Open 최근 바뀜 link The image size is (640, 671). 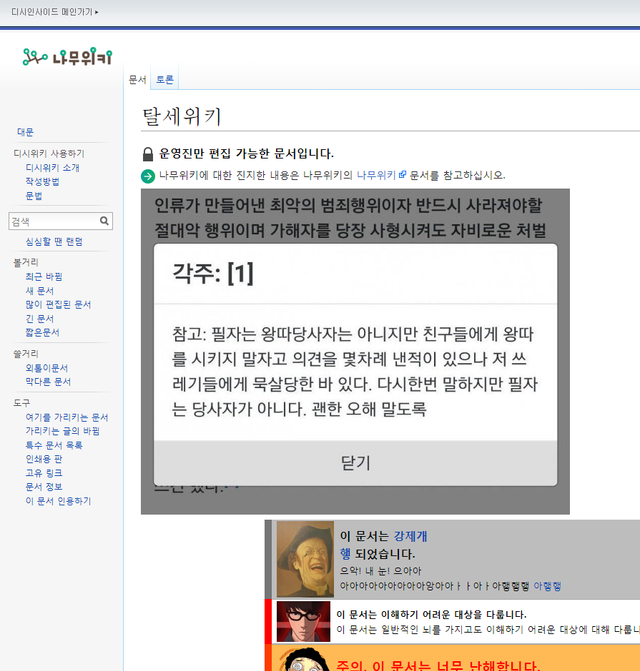(44, 277)
